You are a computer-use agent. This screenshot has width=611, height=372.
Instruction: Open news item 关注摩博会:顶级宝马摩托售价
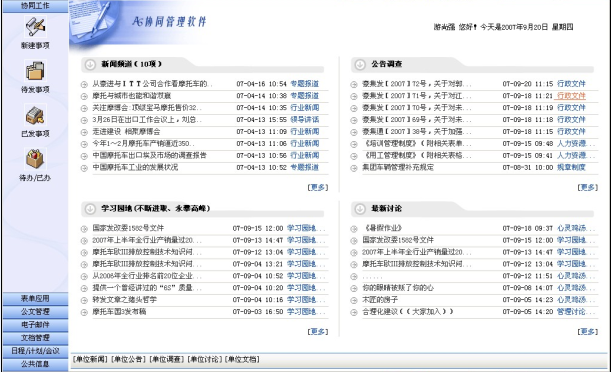[147, 108]
